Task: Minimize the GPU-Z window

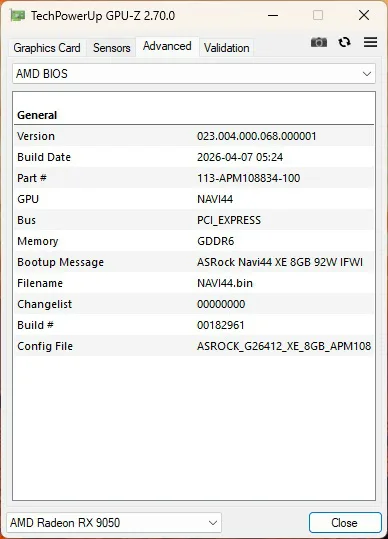Action: click(x=273, y=15)
